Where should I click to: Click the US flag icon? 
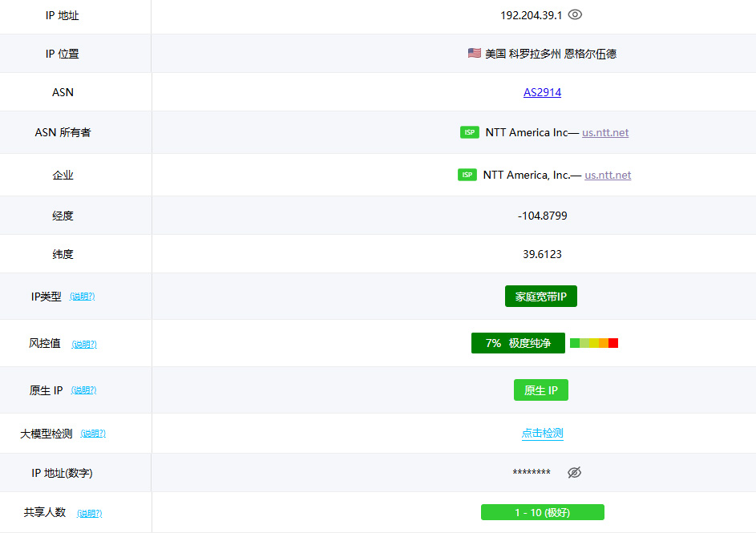475,54
